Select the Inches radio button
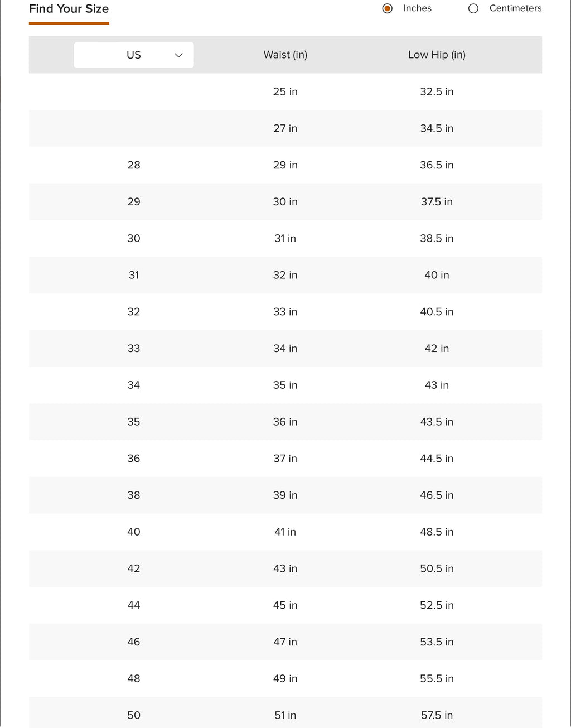Viewport: 571px width, 728px height. pos(388,8)
